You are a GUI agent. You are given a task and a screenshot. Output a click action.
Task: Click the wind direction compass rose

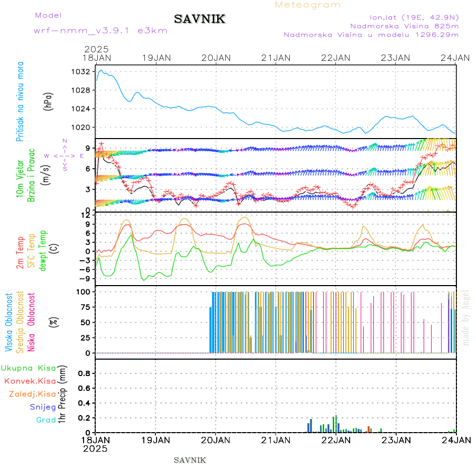[64, 155]
